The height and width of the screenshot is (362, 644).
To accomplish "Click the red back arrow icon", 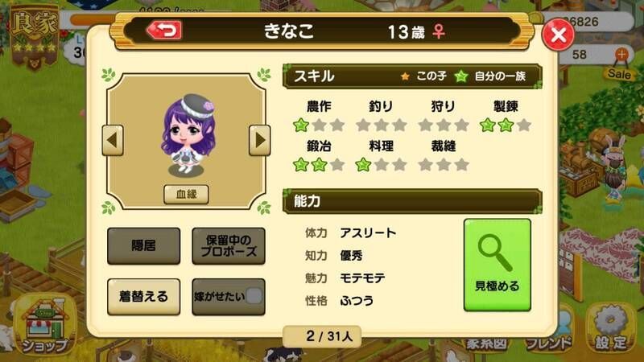I will coord(164,31).
